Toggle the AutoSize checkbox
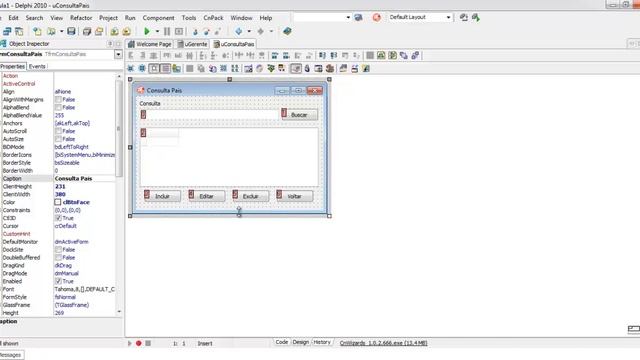The image size is (640, 360). [58, 139]
